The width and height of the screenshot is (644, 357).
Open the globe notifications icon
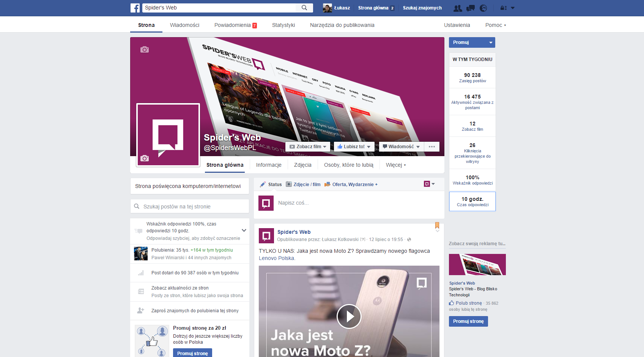(x=483, y=8)
